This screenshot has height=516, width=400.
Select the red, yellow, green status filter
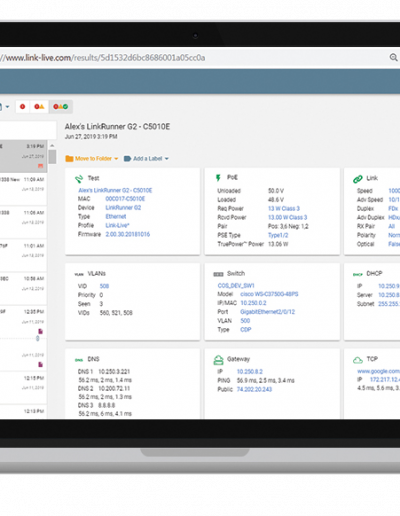pyautogui.click(x=61, y=107)
